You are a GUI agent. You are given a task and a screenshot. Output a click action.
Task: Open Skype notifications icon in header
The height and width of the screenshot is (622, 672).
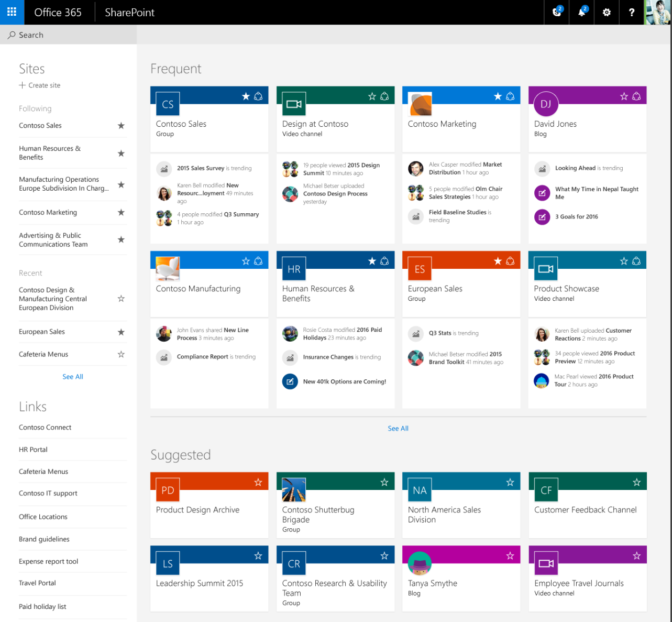tap(557, 12)
